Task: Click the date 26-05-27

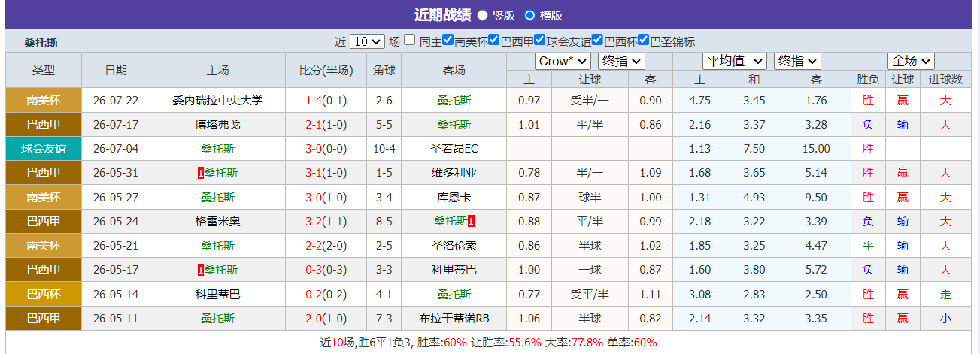Action: pyautogui.click(x=116, y=197)
